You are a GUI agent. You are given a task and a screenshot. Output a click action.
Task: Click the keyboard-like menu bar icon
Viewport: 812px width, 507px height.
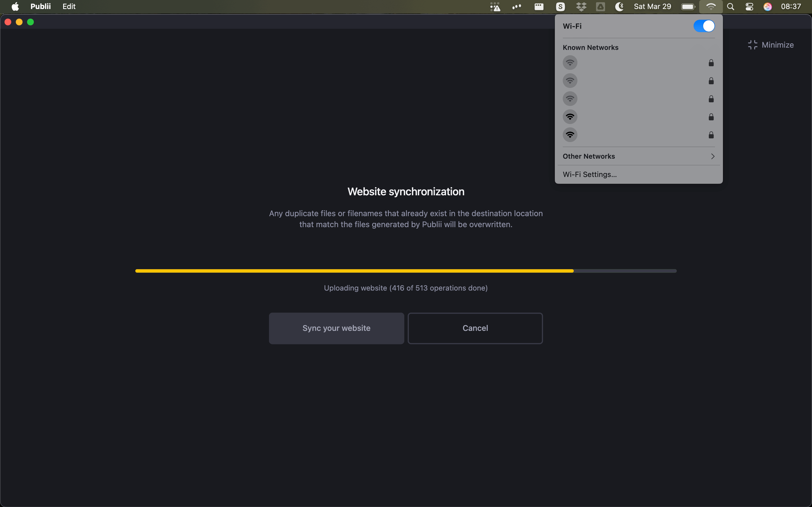[539, 7]
